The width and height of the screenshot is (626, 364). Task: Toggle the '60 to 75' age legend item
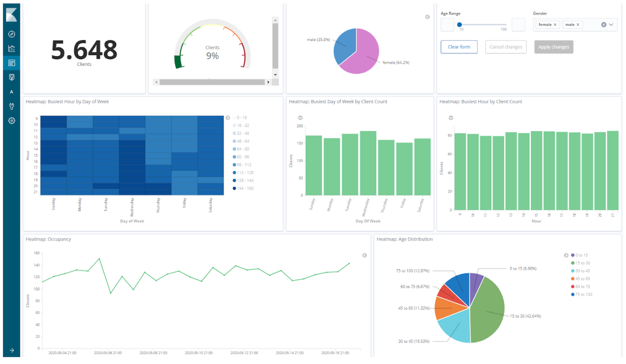tap(581, 287)
